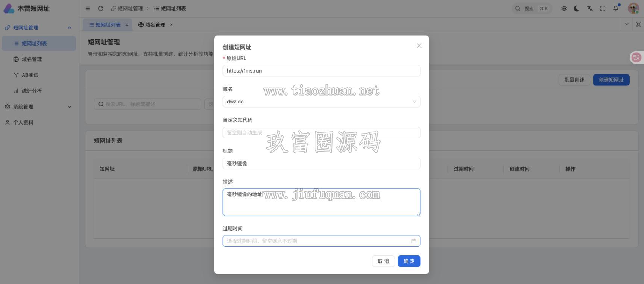
Task: Close the 短网址列表 tab
Action: tap(127, 25)
